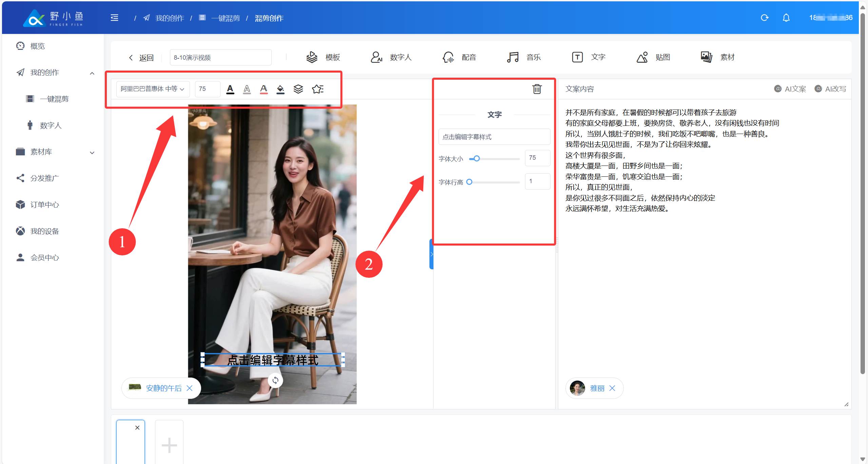Screen dimensions: 868x464
Task: Click the rotate handle below subtitle text
Action: (x=275, y=380)
